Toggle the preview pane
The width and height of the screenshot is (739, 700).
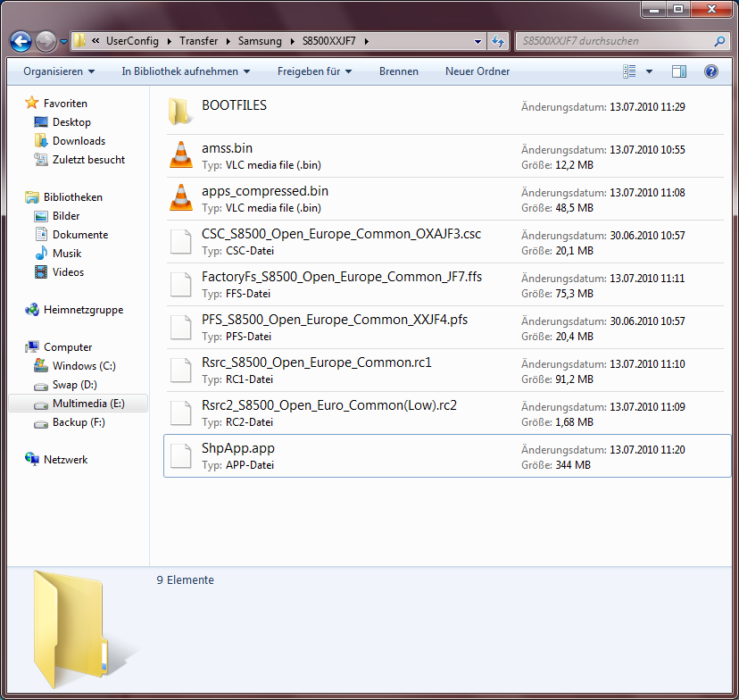pos(678,71)
